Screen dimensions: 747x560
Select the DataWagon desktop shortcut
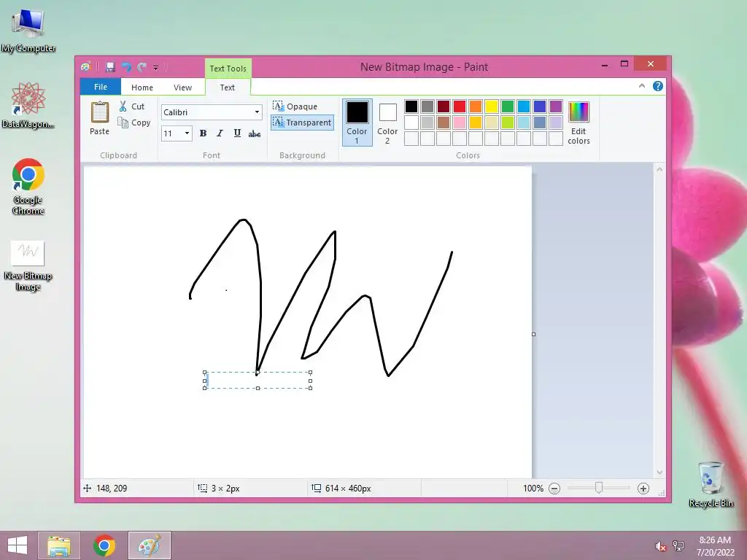click(x=28, y=105)
